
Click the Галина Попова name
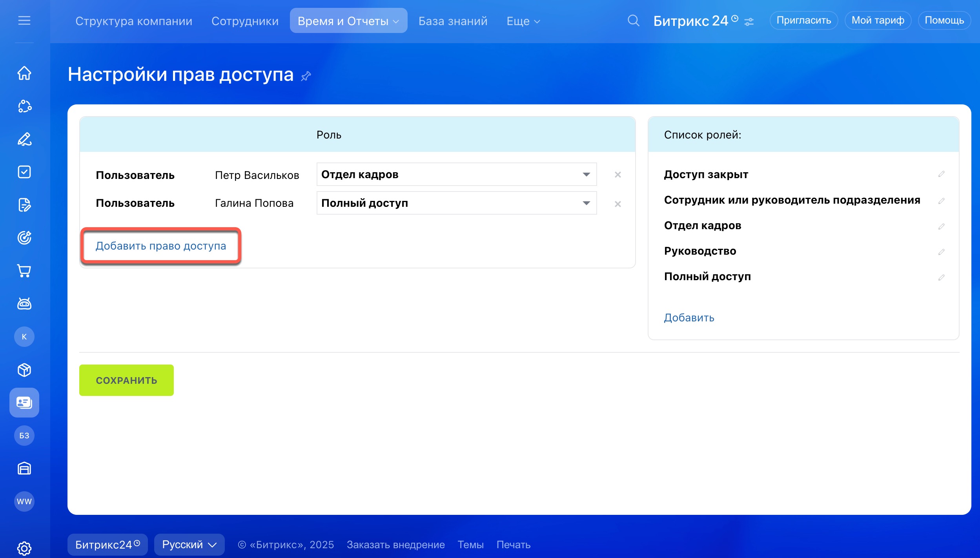(x=254, y=203)
